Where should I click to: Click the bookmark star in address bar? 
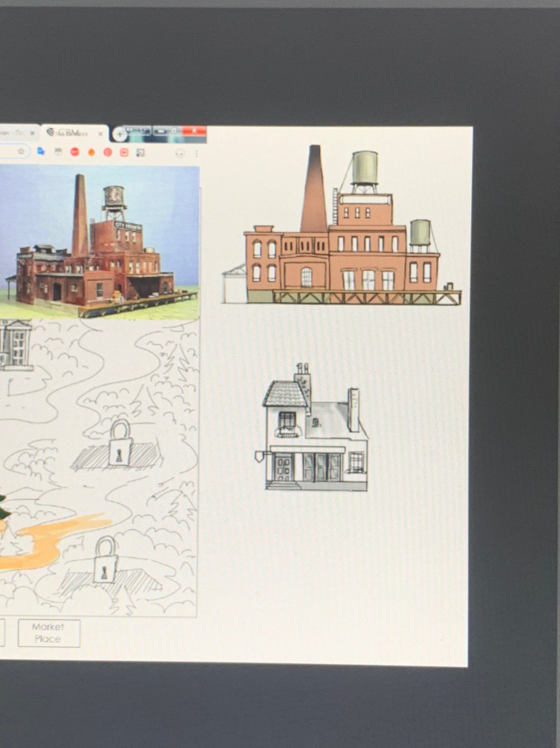click(x=21, y=152)
